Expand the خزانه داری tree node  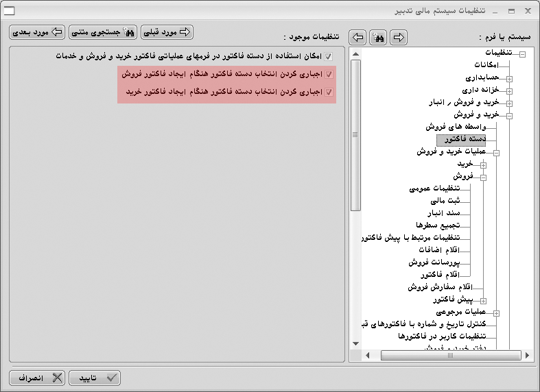(x=510, y=90)
